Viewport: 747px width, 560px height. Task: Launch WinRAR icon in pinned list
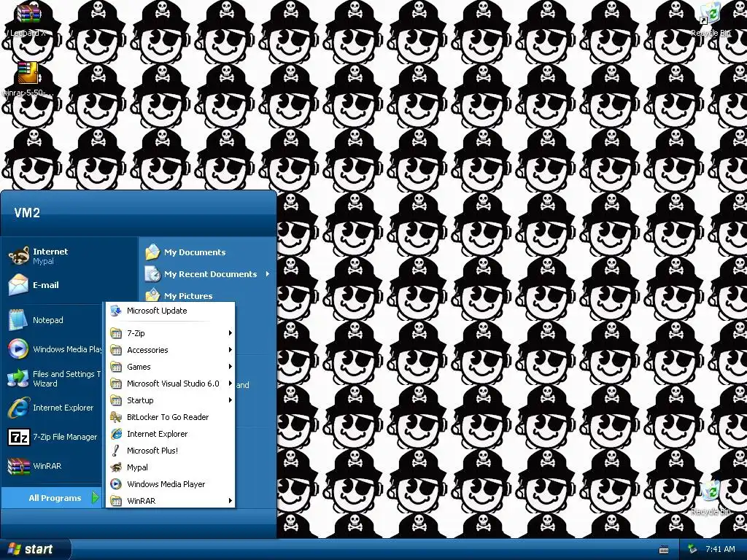tap(18, 466)
